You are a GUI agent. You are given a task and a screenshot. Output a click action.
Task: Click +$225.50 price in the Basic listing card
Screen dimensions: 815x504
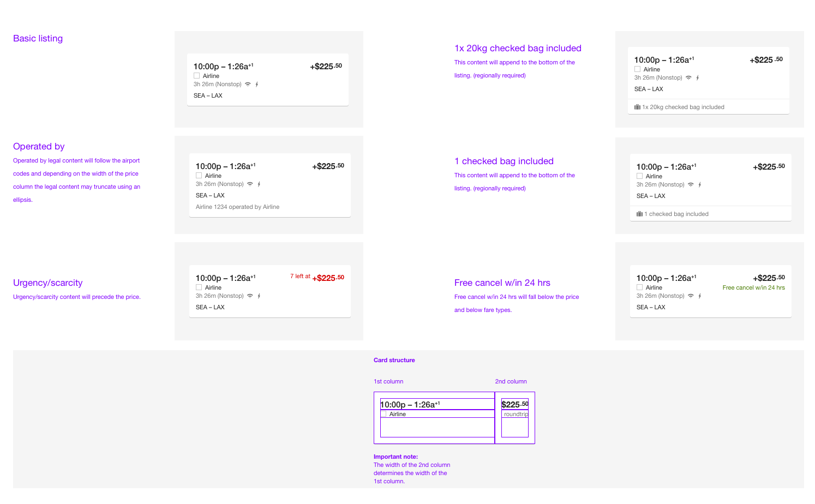(326, 66)
